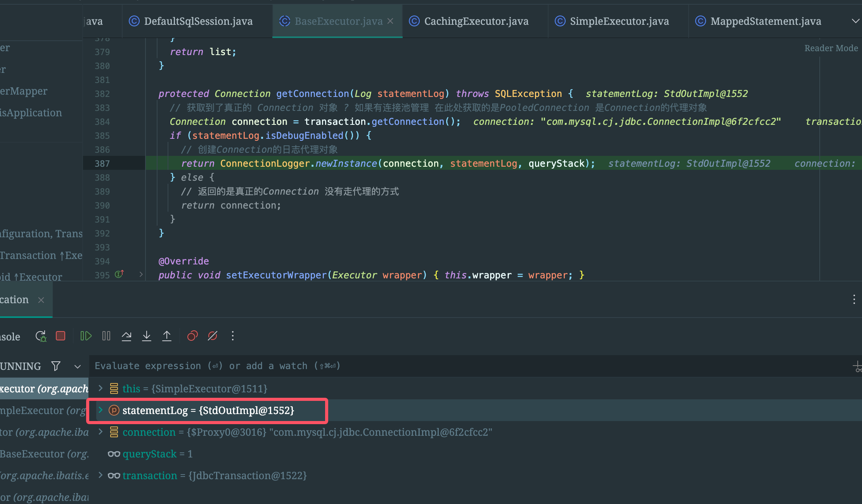Stop the debugging session
Viewport: 862px width, 504px height.
pos(61,336)
